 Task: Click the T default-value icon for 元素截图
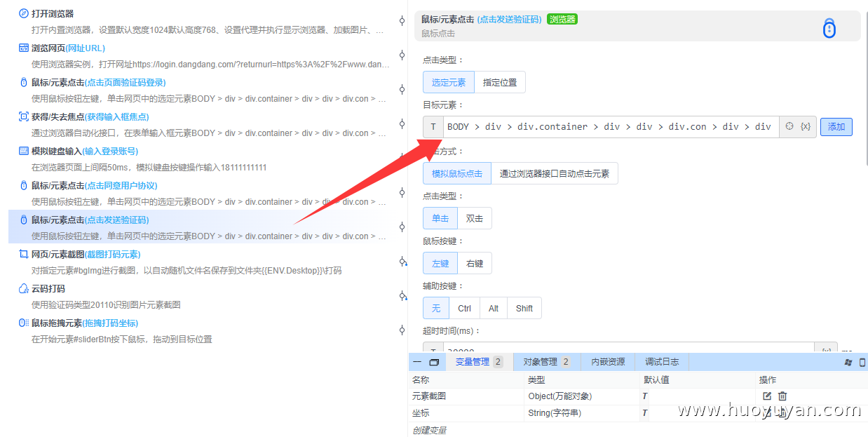click(x=645, y=396)
